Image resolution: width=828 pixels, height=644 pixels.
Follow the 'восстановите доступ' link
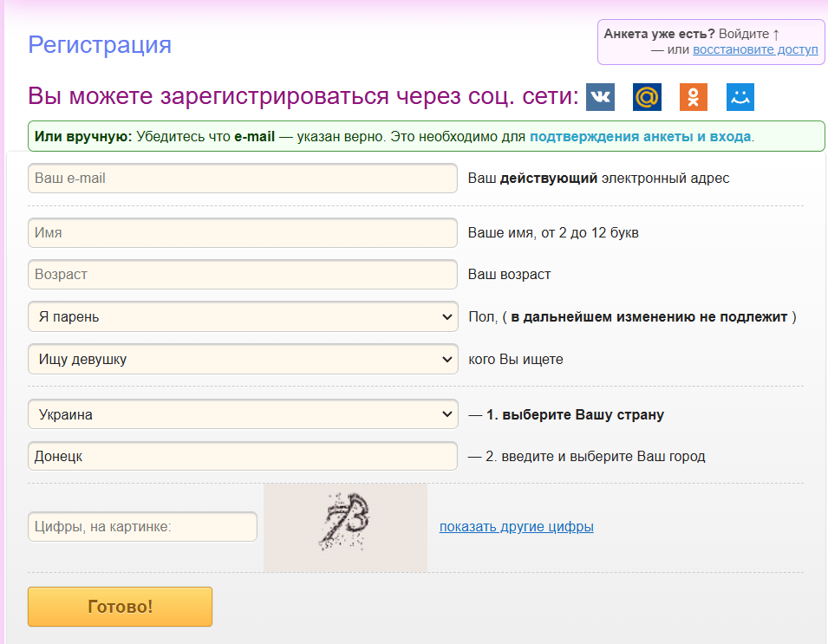pyautogui.click(x=755, y=49)
